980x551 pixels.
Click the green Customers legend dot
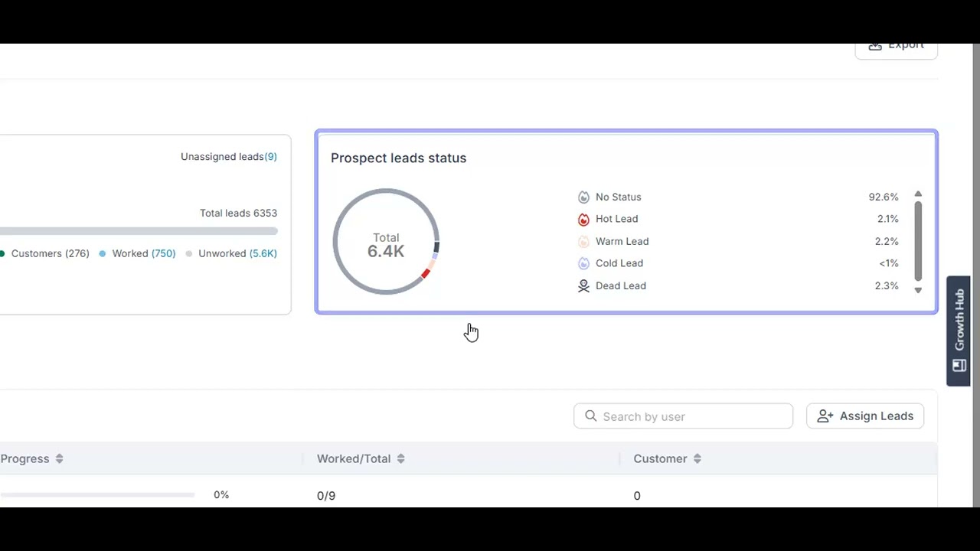pyautogui.click(x=2, y=253)
